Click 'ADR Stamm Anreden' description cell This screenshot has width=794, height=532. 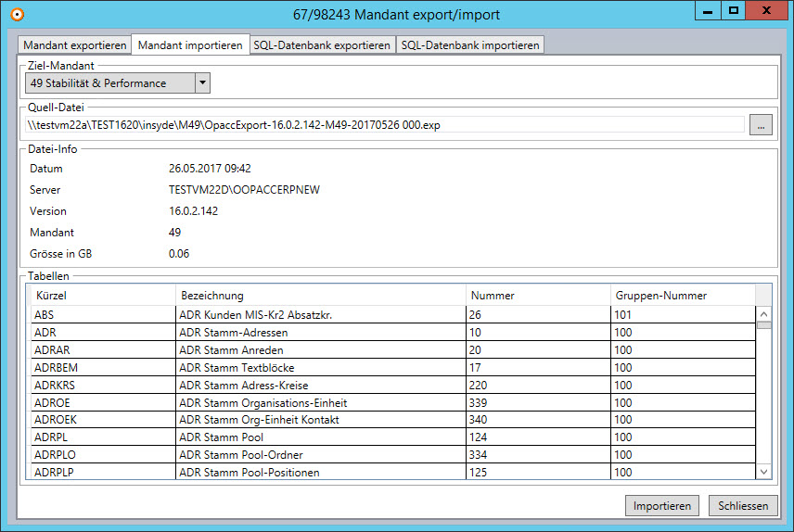[x=321, y=350]
